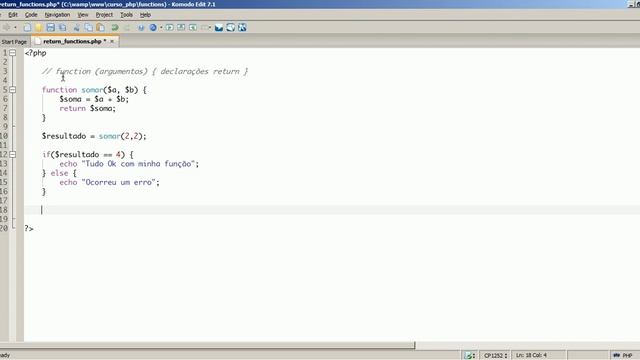The width and height of the screenshot is (640, 360).
Task: Click the Back navigation arrow icon
Action: click(x=7, y=27)
